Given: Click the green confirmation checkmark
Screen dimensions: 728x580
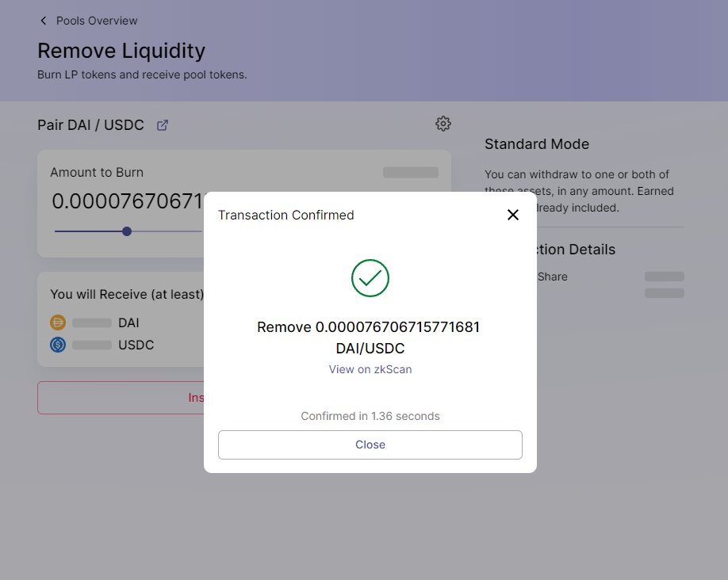Looking at the screenshot, I should [370, 278].
